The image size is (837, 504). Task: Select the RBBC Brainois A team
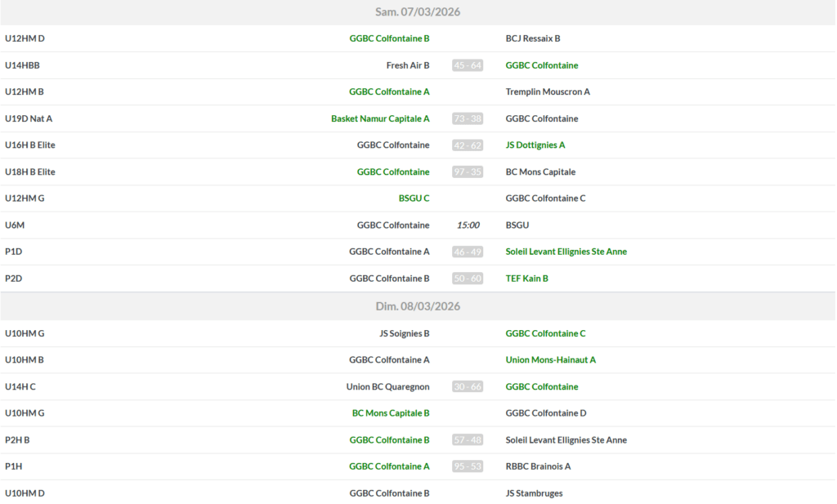tap(538, 466)
